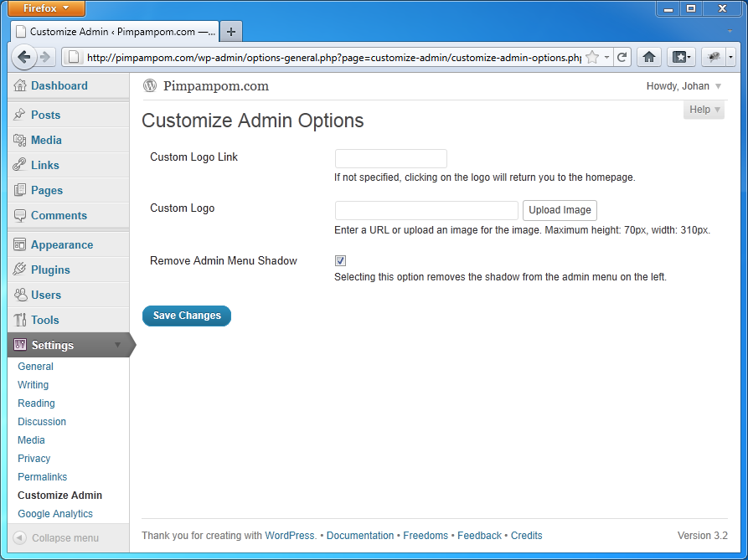This screenshot has width=748, height=560.
Task: Select the Plugins plug icon
Action: 19,270
